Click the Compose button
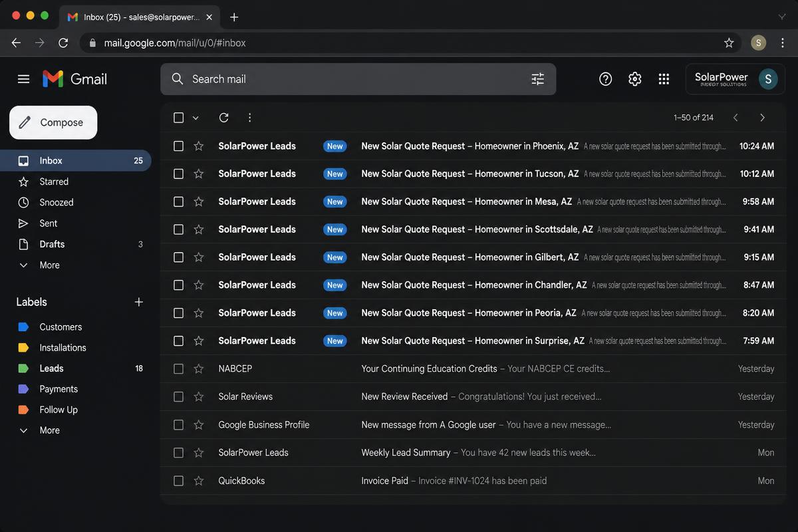798x532 pixels. pyautogui.click(x=53, y=122)
